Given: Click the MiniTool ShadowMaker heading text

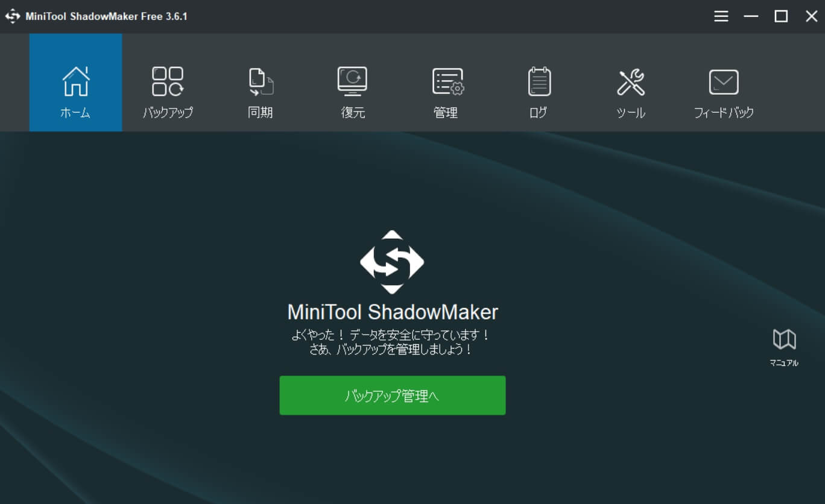Looking at the screenshot, I should tap(393, 312).
